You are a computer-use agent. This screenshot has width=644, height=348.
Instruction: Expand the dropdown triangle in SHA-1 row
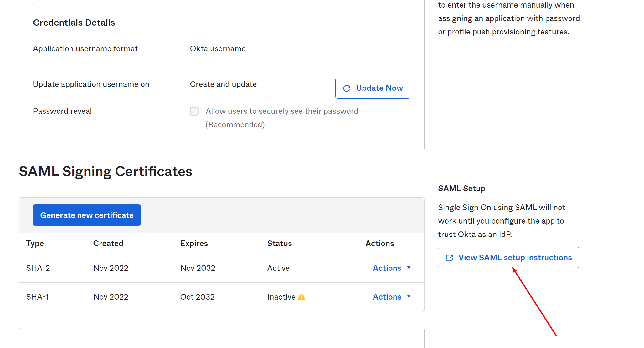tap(409, 296)
